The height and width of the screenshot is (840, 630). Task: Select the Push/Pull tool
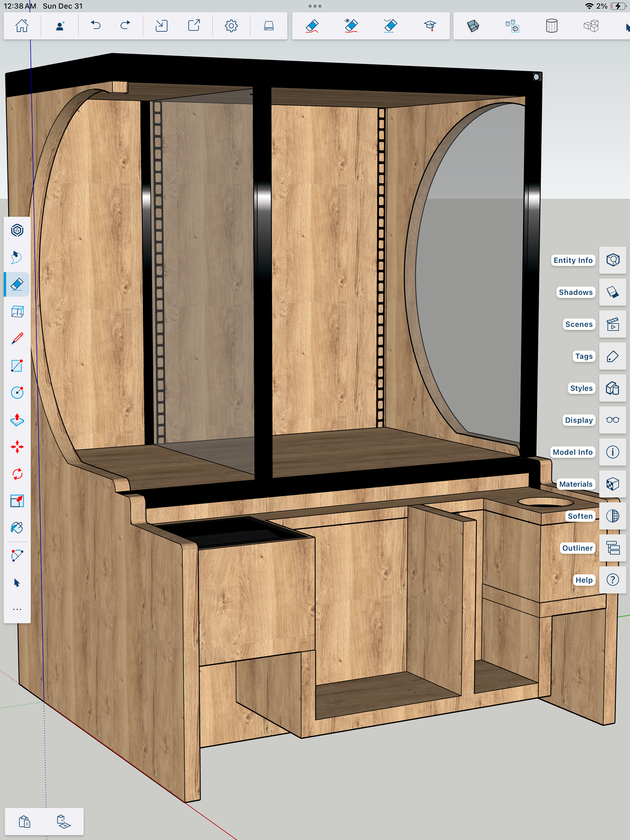[x=17, y=420]
